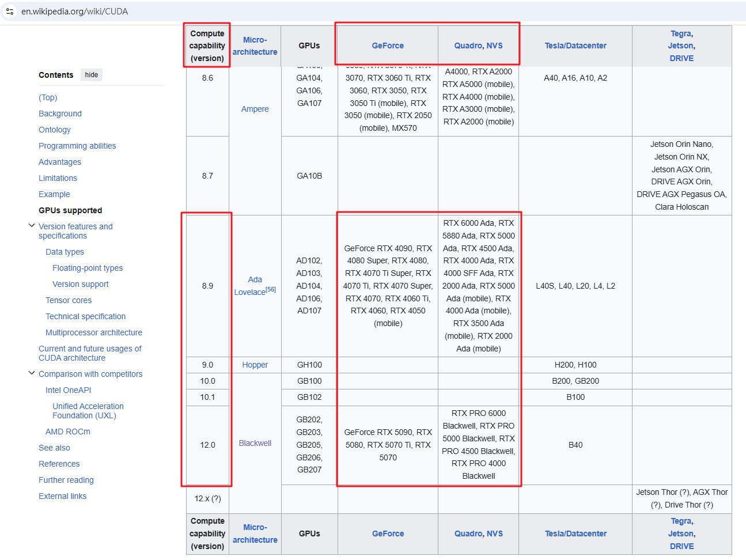Click the GPUs column header at top

[309, 46]
